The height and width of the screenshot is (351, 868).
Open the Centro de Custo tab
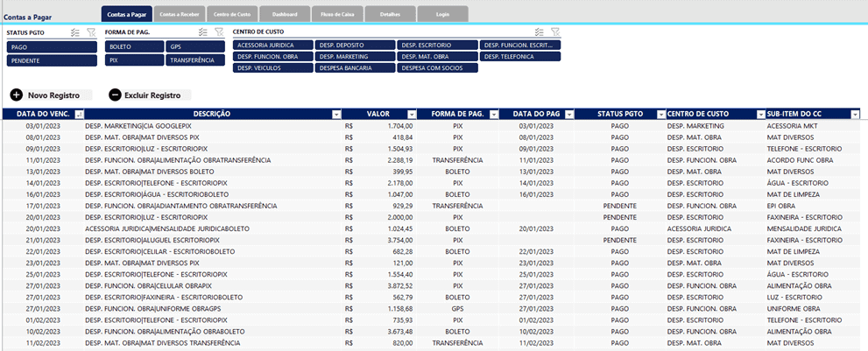pyautogui.click(x=232, y=14)
